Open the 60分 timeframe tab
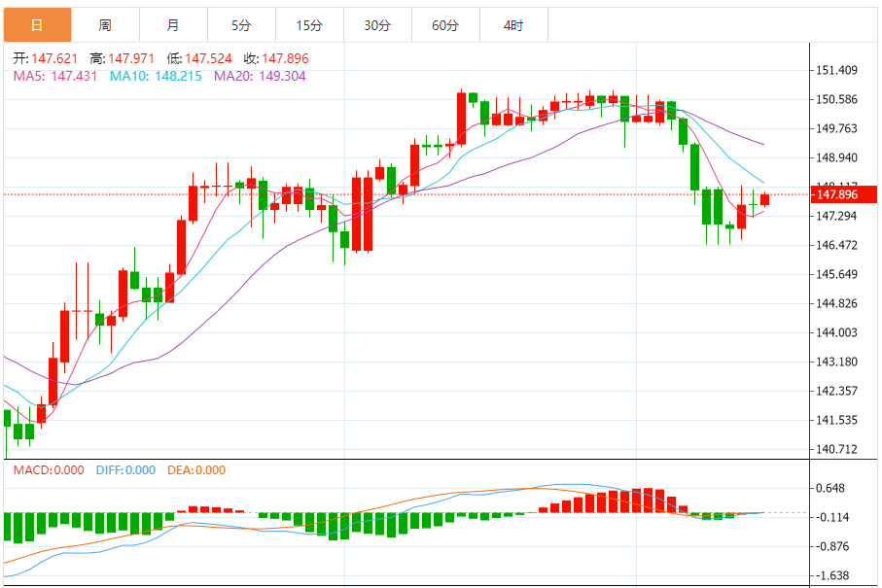 click(x=445, y=25)
